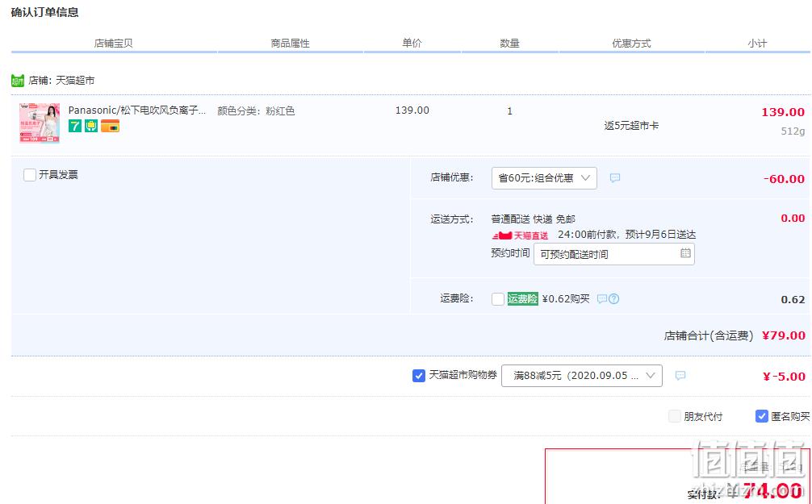Image resolution: width=812 pixels, height=504 pixels.
Task: Open the Panasonic hair dryer product thumbnail
Action: pyautogui.click(x=40, y=123)
